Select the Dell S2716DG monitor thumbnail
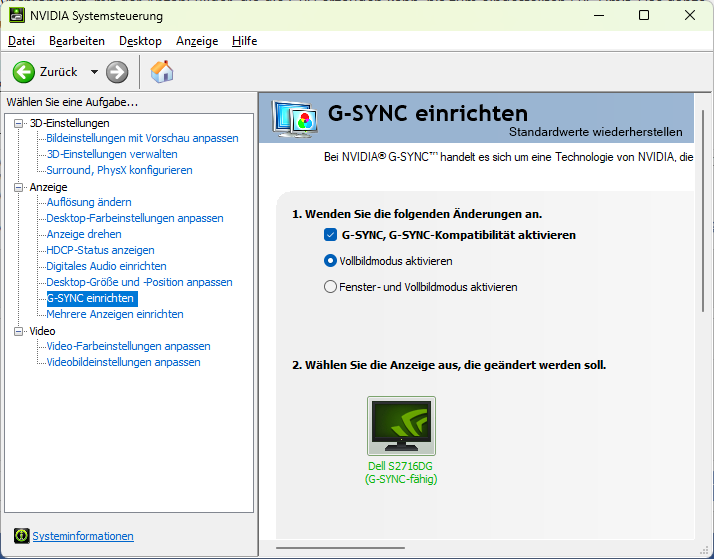Screen dimensions: 714x559 401,426
